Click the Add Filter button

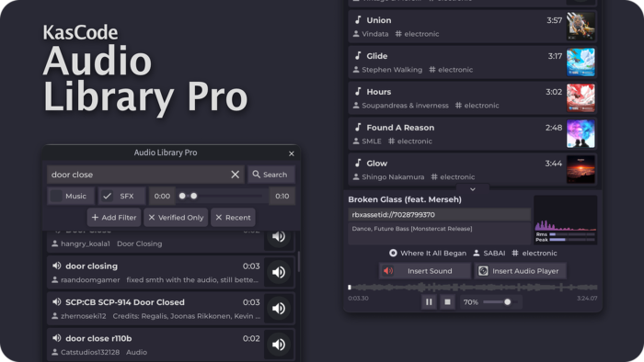pos(114,217)
